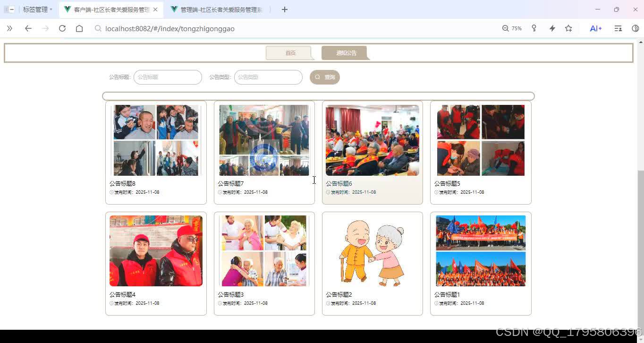Click the 公告标题1 title text
Image resolution: width=644 pixels, height=343 pixels.
(x=447, y=295)
